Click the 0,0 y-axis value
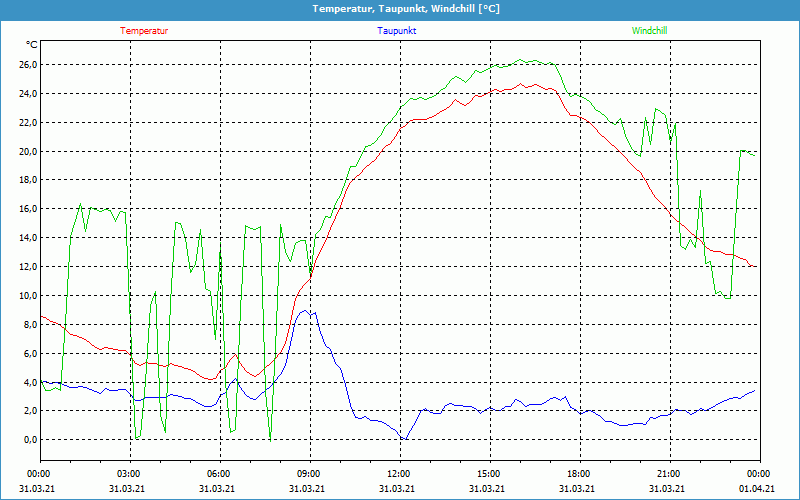The width and height of the screenshot is (800, 500). [x=29, y=440]
